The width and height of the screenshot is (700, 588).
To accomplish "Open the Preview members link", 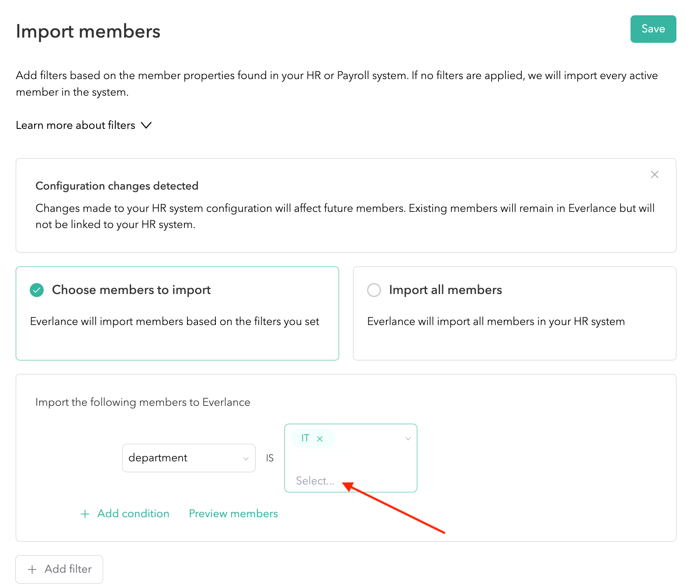I will (x=233, y=514).
